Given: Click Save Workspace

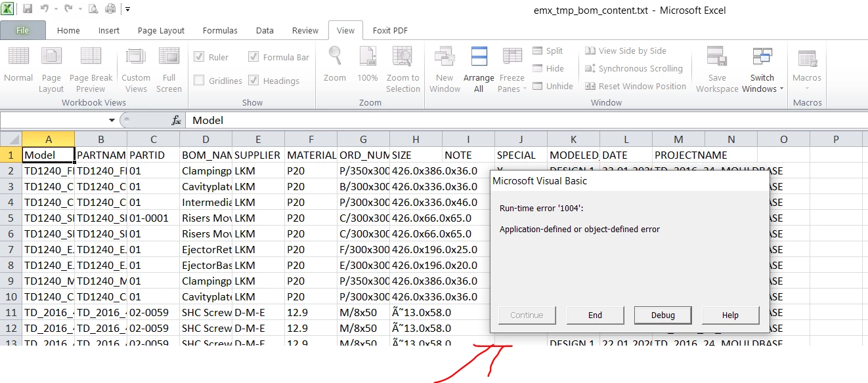Looking at the screenshot, I should 717,69.
